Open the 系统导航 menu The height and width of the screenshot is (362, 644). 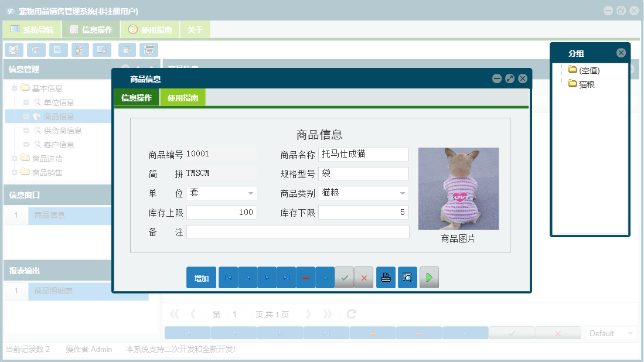[31, 29]
